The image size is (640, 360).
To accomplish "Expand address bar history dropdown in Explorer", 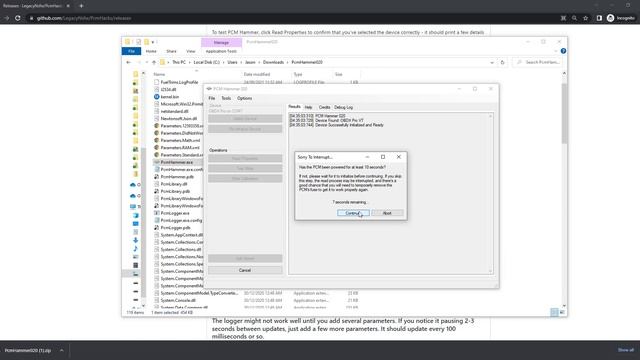I will (492, 62).
